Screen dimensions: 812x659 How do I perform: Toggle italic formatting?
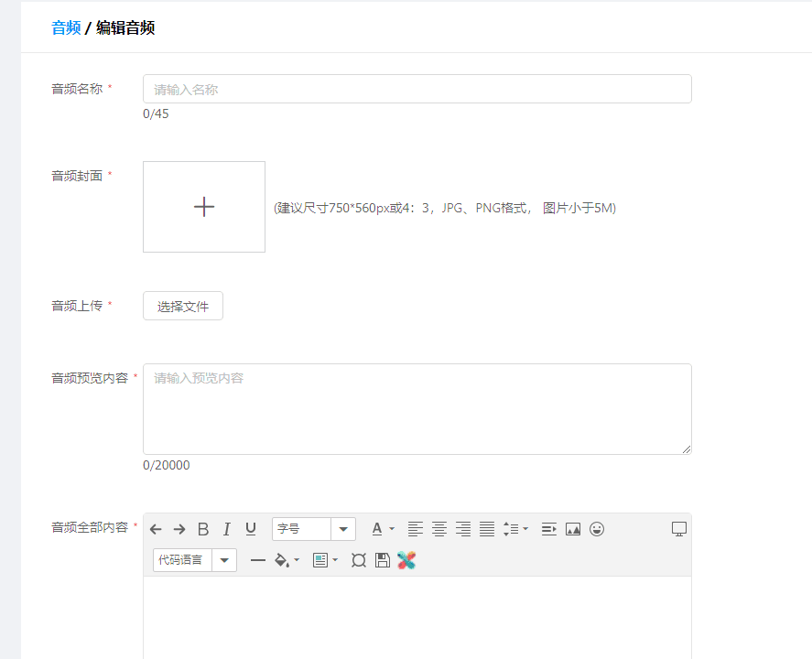click(227, 529)
